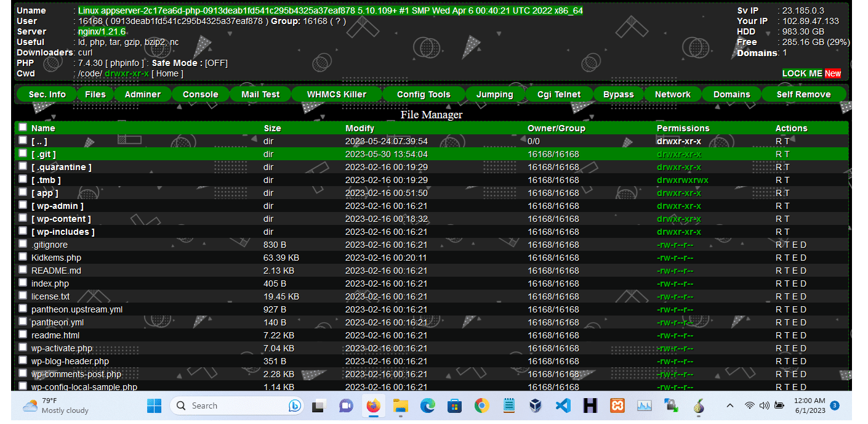Tick checkbox for wp-admin folder
Viewport: 868px width, 424px height.
click(x=23, y=205)
